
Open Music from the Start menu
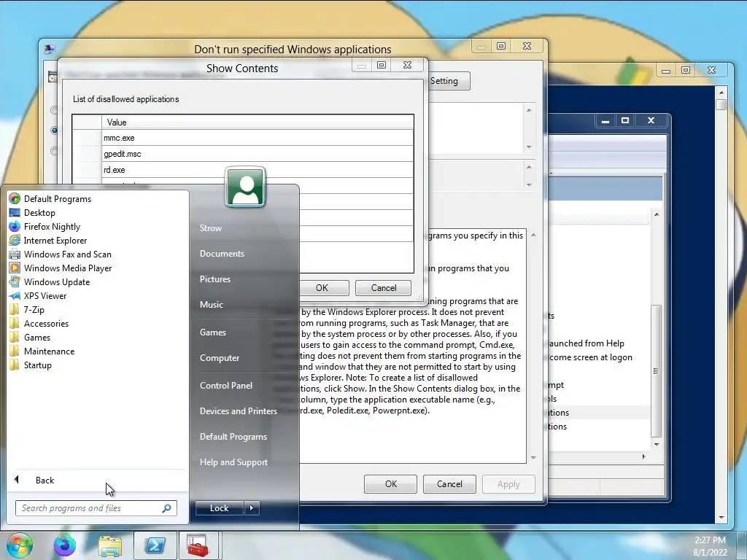pyautogui.click(x=211, y=304)
